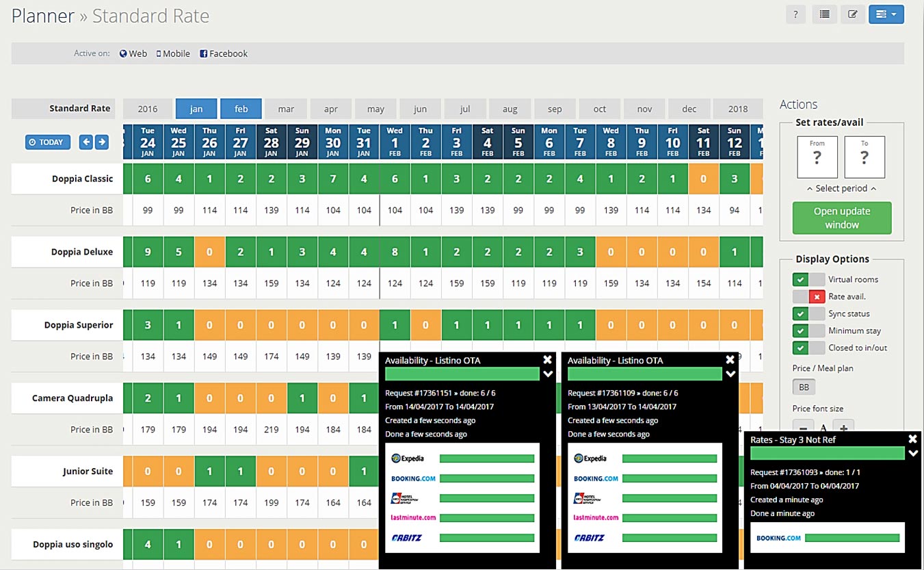
Task: Select the edit (pencil) icon in the toolbar
Action: click(x=853, y=14)
